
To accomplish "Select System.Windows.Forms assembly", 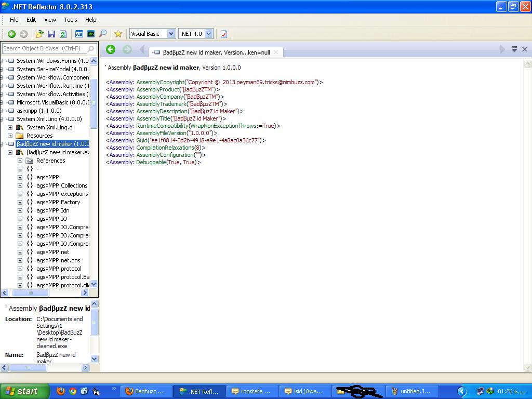I will [52, 61].
